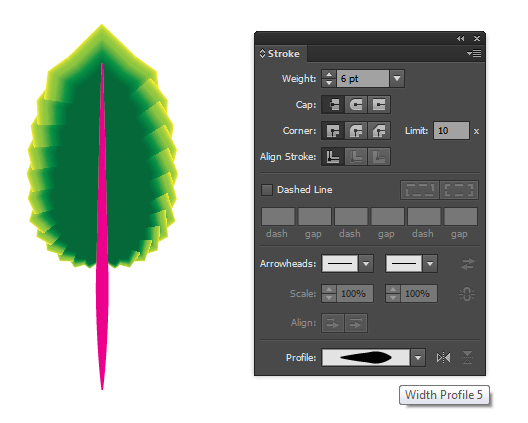Select the Round Cap stroke option
The image size is (528, 423).
tap(356, 104)
